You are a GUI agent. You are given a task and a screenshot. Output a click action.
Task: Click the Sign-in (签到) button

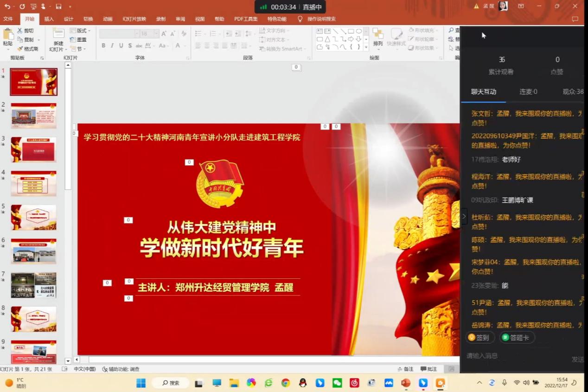(x=479, y=338)
